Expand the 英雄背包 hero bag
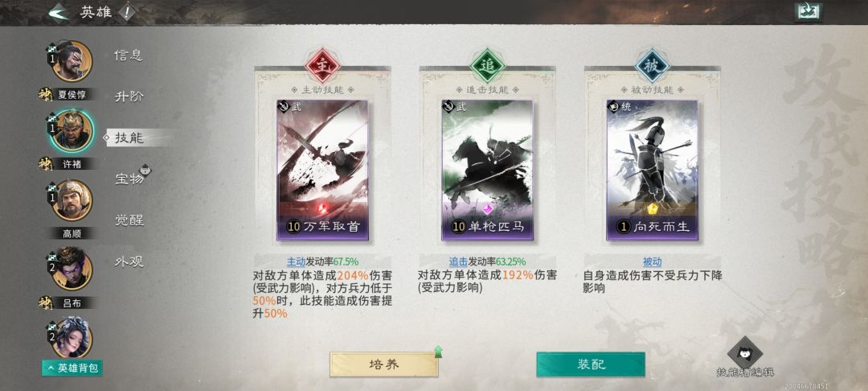868x391 pixels. pos(72,368)
